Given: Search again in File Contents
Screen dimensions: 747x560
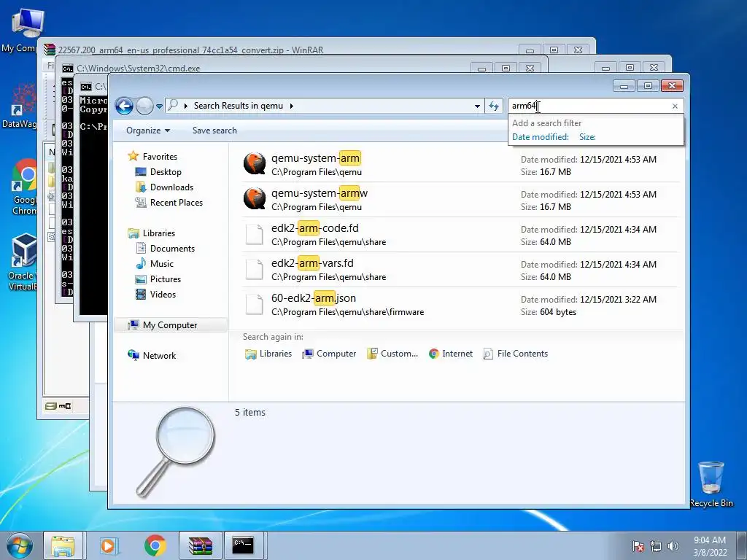Looking at the screenshot, I should [x=516, y=354].
